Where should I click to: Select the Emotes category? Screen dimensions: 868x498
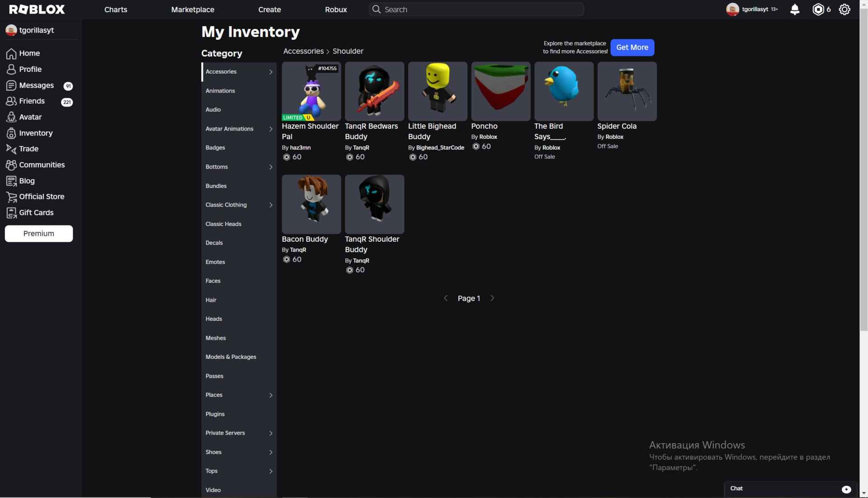tap(215, 262)
